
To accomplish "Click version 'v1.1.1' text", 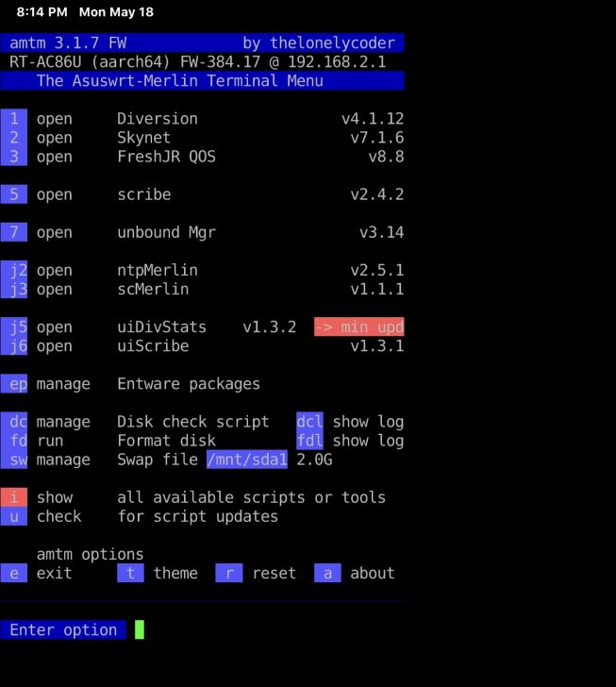I will click(377, 289).
